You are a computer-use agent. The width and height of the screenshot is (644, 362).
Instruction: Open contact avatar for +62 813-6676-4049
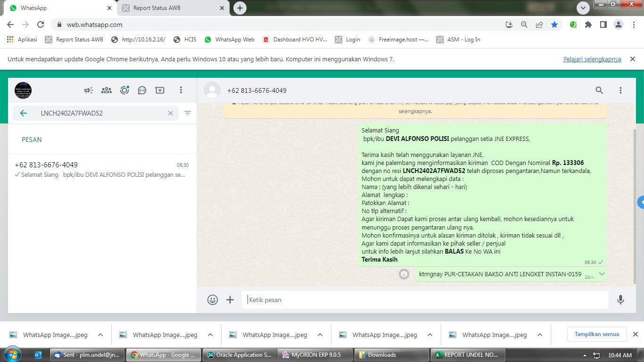click(212, 90)
